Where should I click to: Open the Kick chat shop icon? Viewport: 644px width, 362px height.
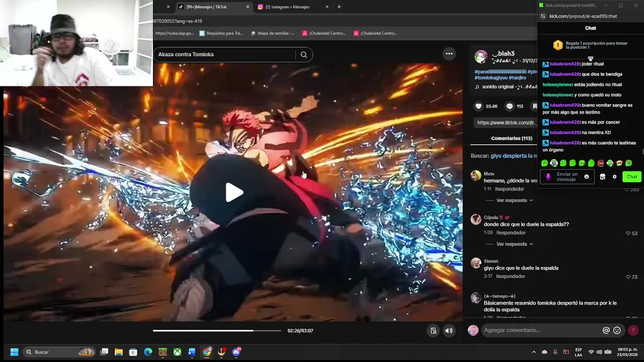602,177
